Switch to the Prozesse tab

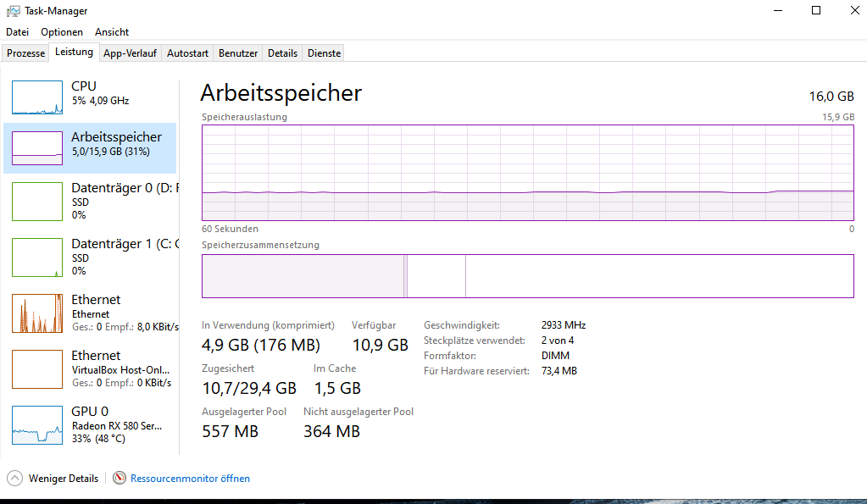click(26, 53)
